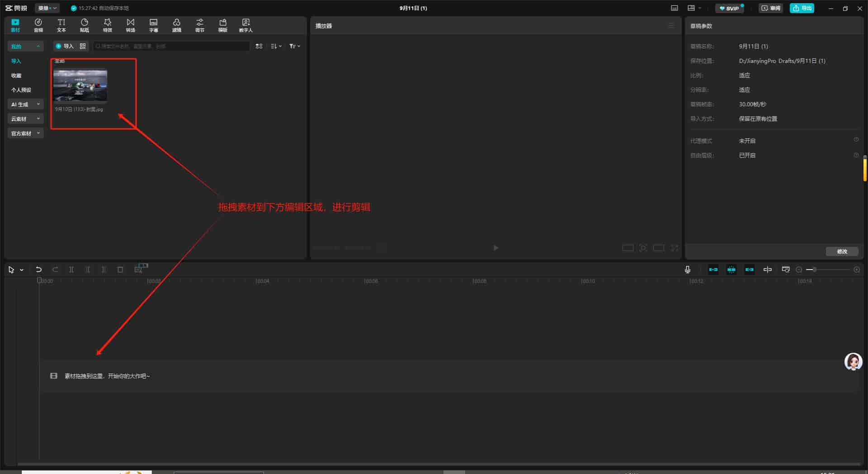Zoom out the timeline

(799, 270)
